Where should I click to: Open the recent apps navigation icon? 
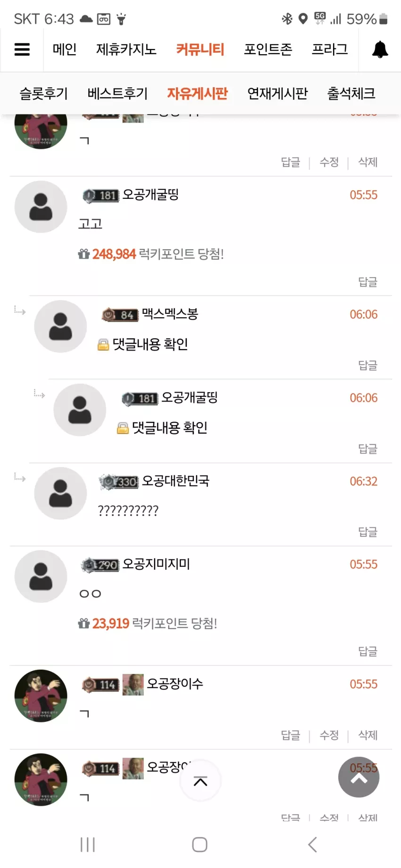click(x=88, y=844)
